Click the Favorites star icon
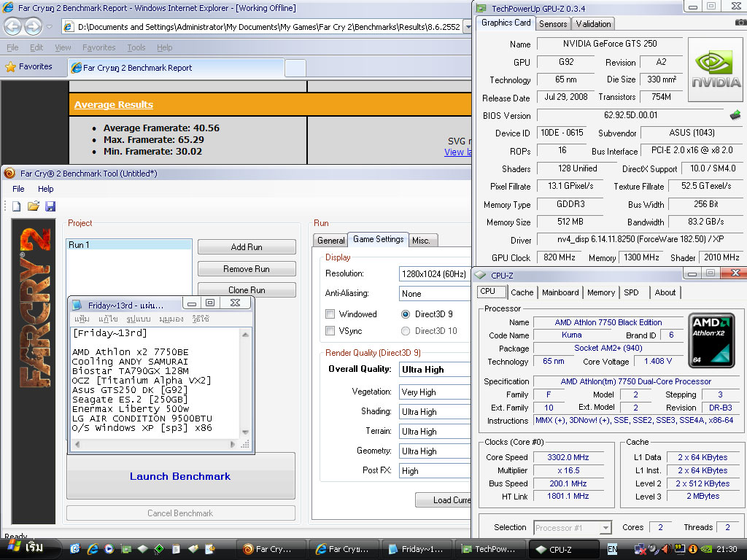Image resolution: width=747 pixels, height=560 pixels. [10, 67]
